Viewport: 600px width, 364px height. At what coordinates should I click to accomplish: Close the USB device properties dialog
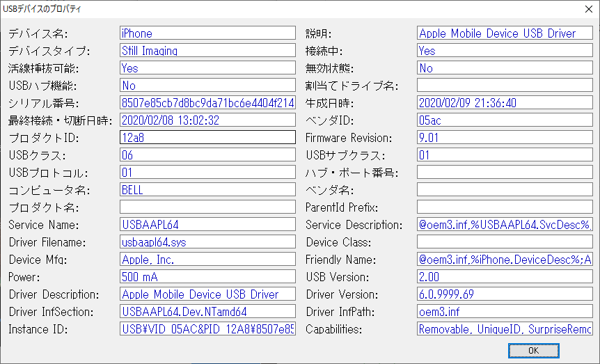click(589, 9)
